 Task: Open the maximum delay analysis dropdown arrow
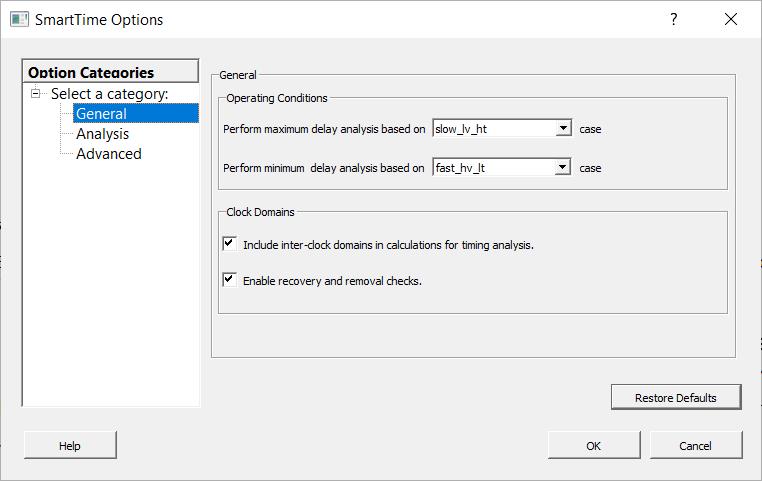point(563,129)
